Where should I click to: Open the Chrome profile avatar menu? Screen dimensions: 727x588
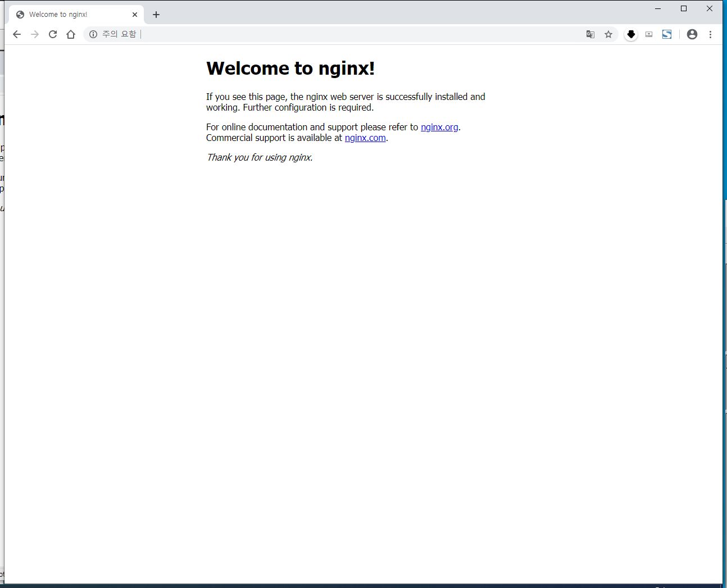[x=692, y=34]
